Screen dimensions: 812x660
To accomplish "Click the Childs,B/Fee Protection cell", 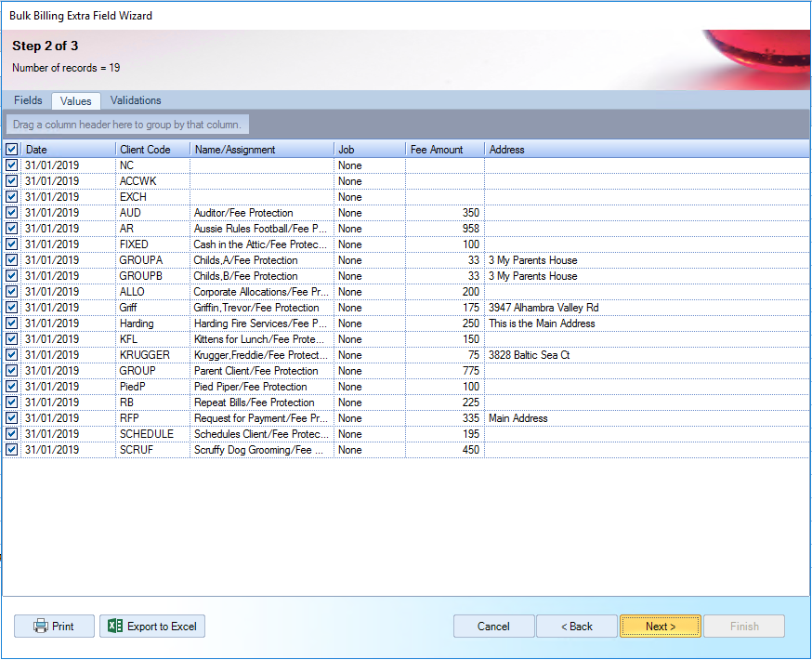I will click(x=262, y=276).
